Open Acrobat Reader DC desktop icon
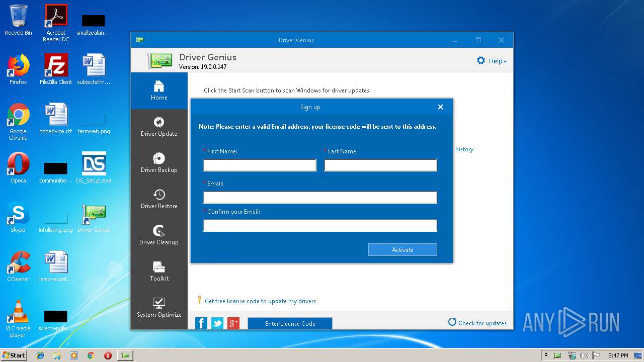The image size is (644, 362). (x=56, y=23)
